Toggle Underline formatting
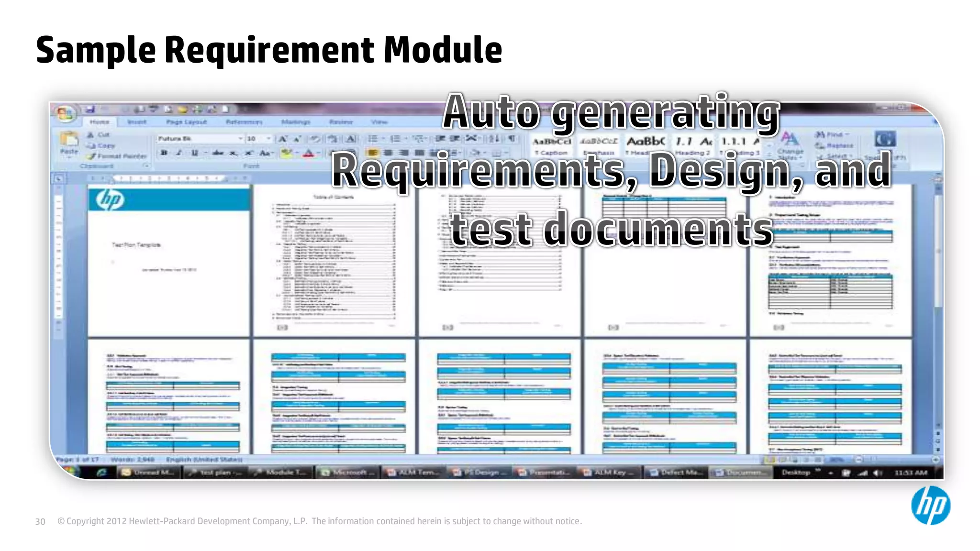The image size is (980, 551). (195, 153)
